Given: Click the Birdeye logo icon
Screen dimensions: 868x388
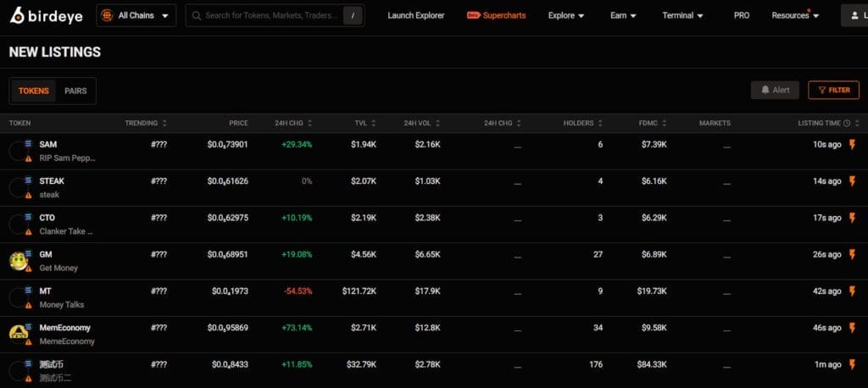Looking at the screenshot, I should [x=18, y=15].
